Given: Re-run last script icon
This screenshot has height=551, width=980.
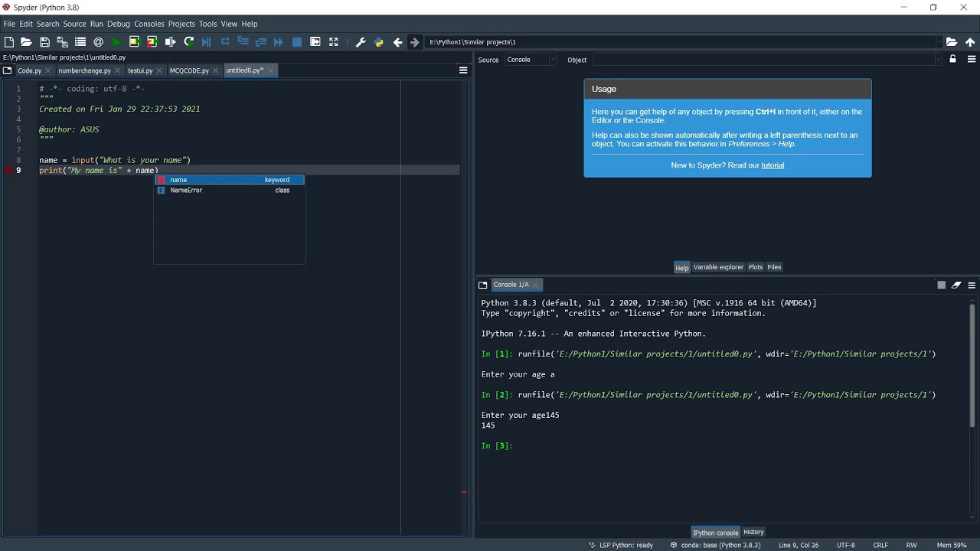Looking at the screenshot, I should pos(188,42).
